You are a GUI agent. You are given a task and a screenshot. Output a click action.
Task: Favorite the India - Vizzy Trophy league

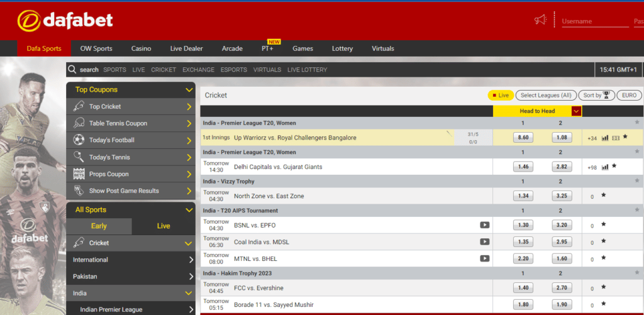click(637, 180)
